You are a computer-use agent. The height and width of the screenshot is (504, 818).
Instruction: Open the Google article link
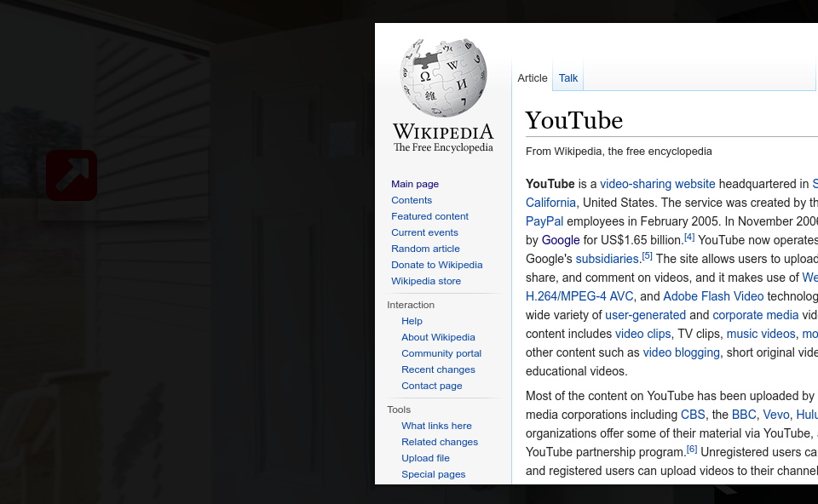[x=561, y=240]
